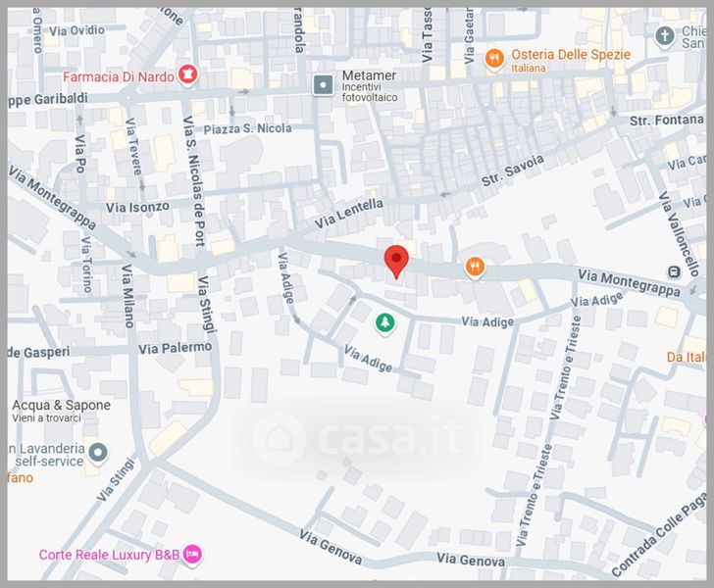Click the Via Lentella street label
Image resolution: width=714 pixels, height=588 pixels.
click(349, 214)
